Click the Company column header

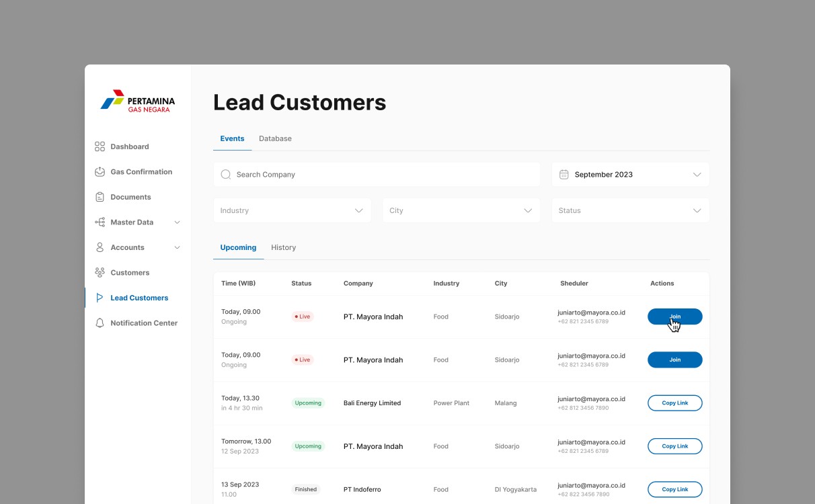click(x=358, y=284)
